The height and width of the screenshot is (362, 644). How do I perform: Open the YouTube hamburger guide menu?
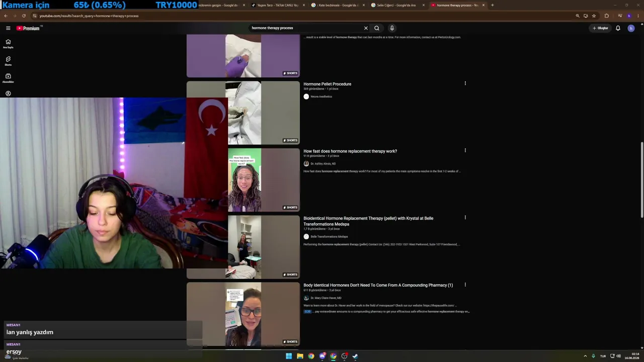pyautogui.click(x=8, y=28)
